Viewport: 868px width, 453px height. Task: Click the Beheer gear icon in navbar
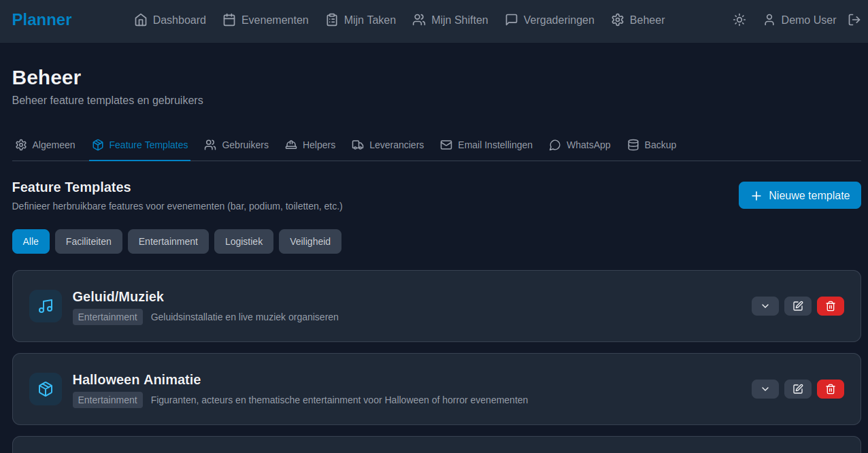coord(618,20)
